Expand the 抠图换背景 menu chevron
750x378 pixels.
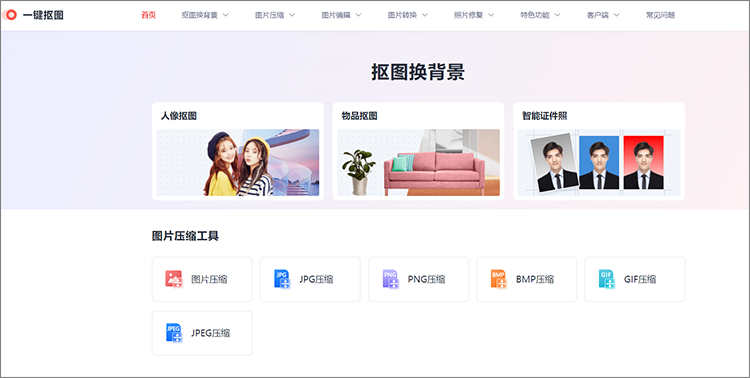[x=226, y=15]
